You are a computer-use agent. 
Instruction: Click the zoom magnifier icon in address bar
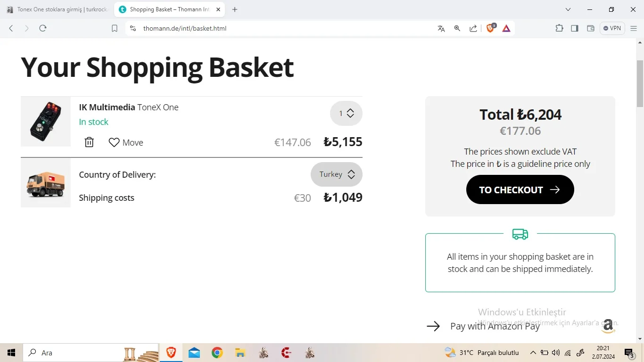[x=457, y=28]
